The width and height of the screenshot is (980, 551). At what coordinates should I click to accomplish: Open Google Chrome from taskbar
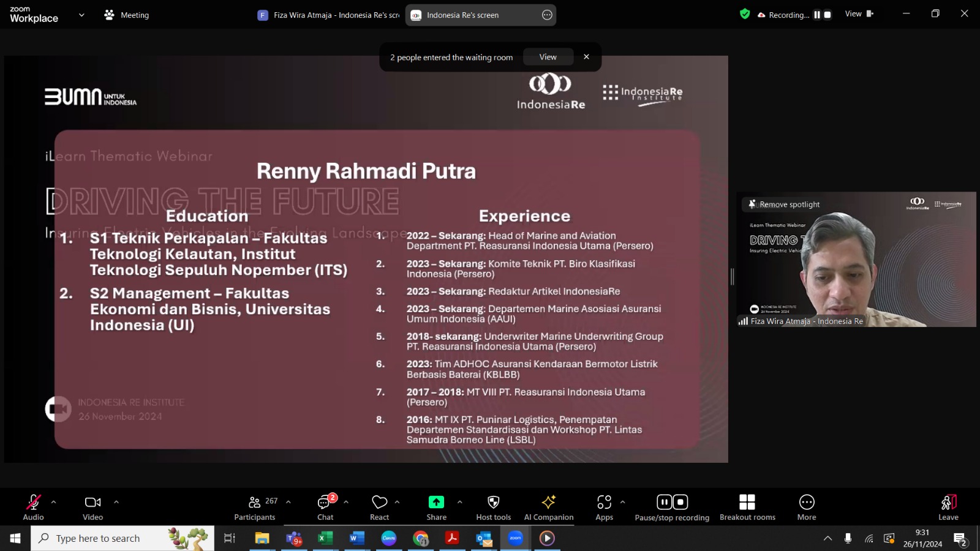pyautogui.click(x=421, y=538)
